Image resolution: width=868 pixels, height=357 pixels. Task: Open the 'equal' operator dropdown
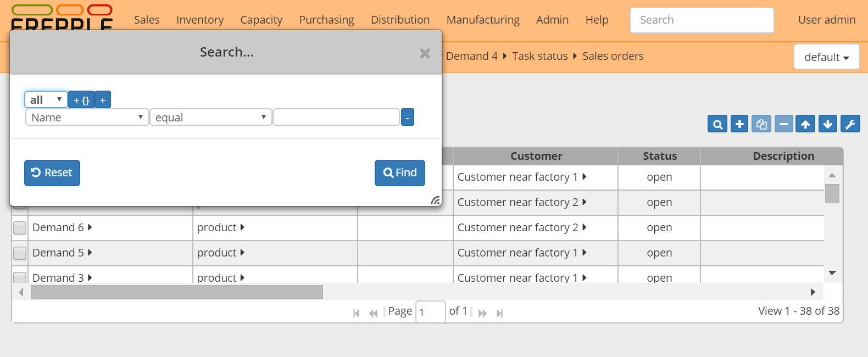point(210,118)
